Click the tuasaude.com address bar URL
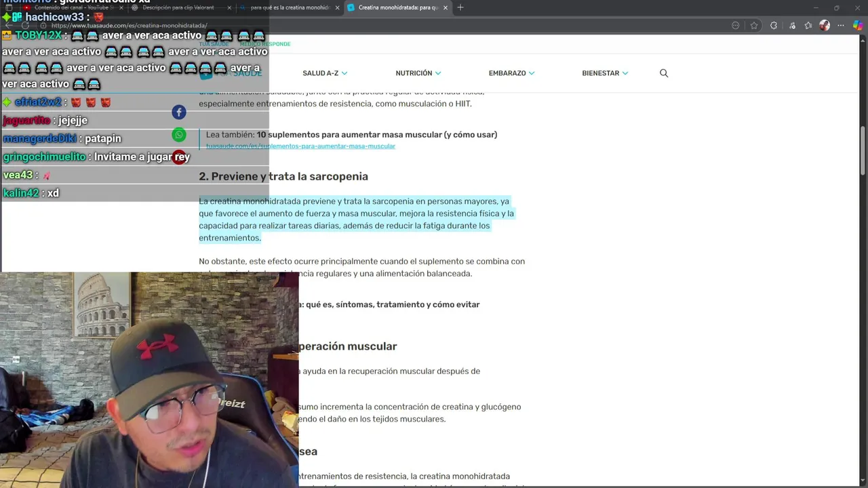Image resolution: width=868 pixels, height=488 pixels. 129,26
